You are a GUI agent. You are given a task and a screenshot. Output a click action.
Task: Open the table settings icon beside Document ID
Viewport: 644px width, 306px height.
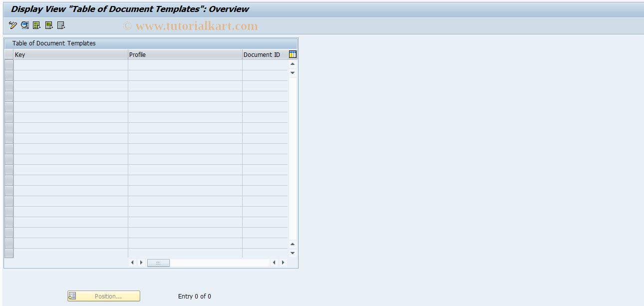point(293,54)
